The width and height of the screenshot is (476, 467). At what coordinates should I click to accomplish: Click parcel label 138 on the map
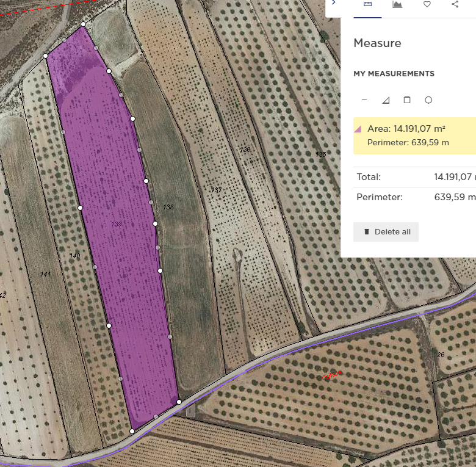click(168, 208)
